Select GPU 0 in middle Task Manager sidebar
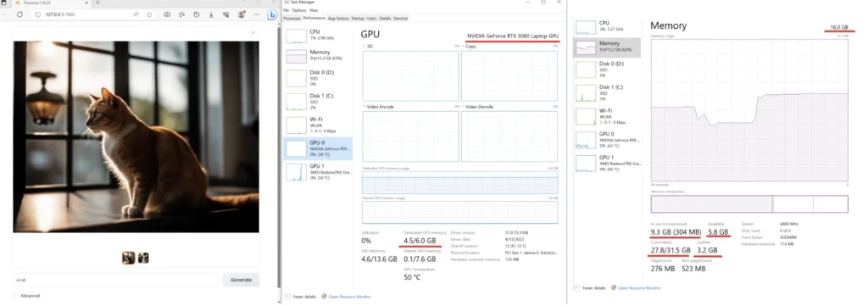The image size is (868, 306). coord(318,149)
